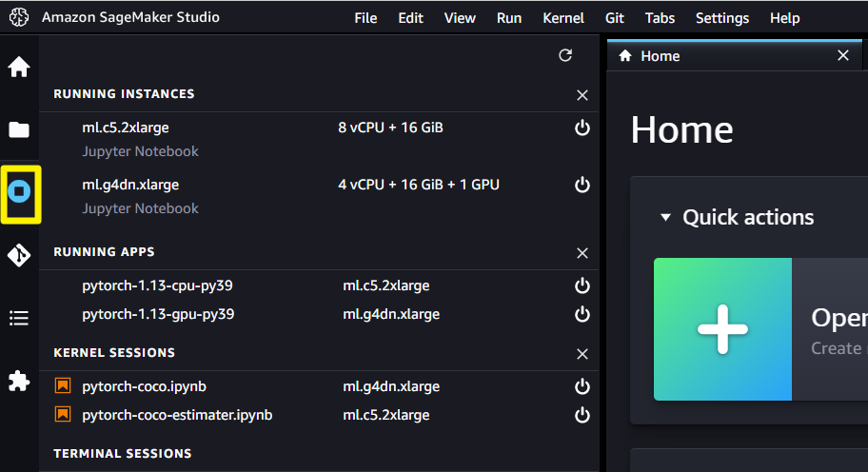The image size is (868, 472).
Task: Click the 8 vCPU + 16 GiB spec text
Action: pyautogui.click(x=391, y=128)
